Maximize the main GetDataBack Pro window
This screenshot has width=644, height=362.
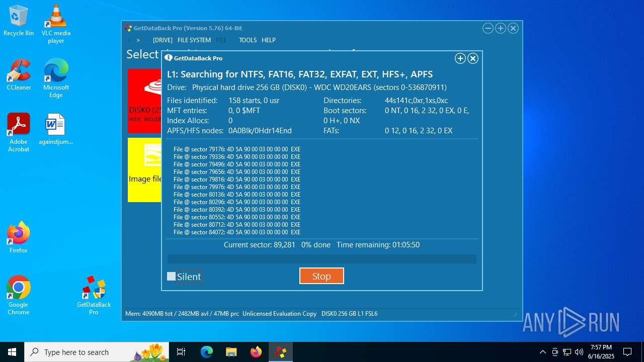501,28
